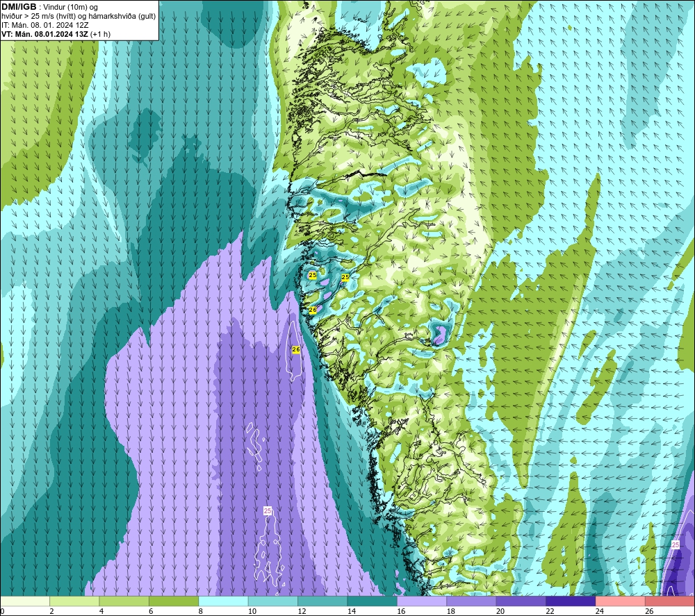Click the white '25' label near the dark purple corner
Screen dimensions: 695x616
point(675,544)
